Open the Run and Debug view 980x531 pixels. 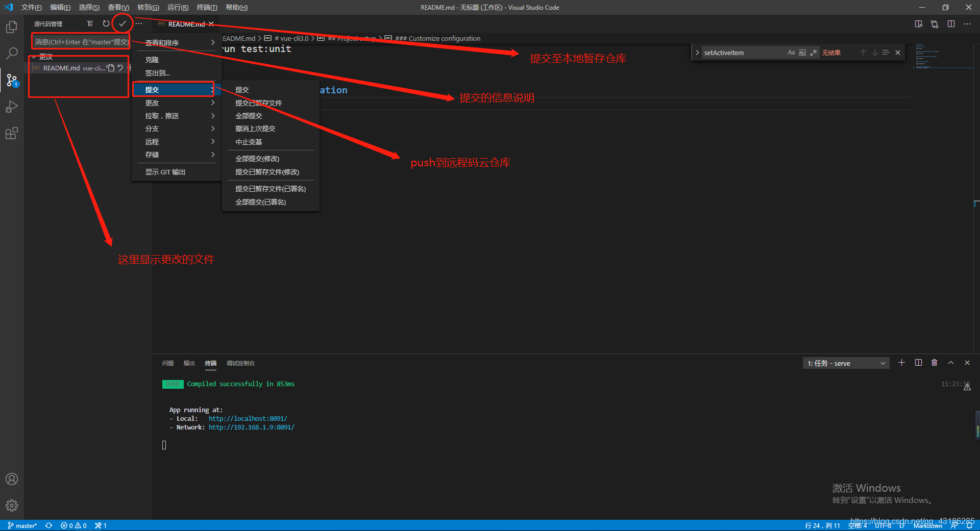pyautogui.click(x=11, y=107)
